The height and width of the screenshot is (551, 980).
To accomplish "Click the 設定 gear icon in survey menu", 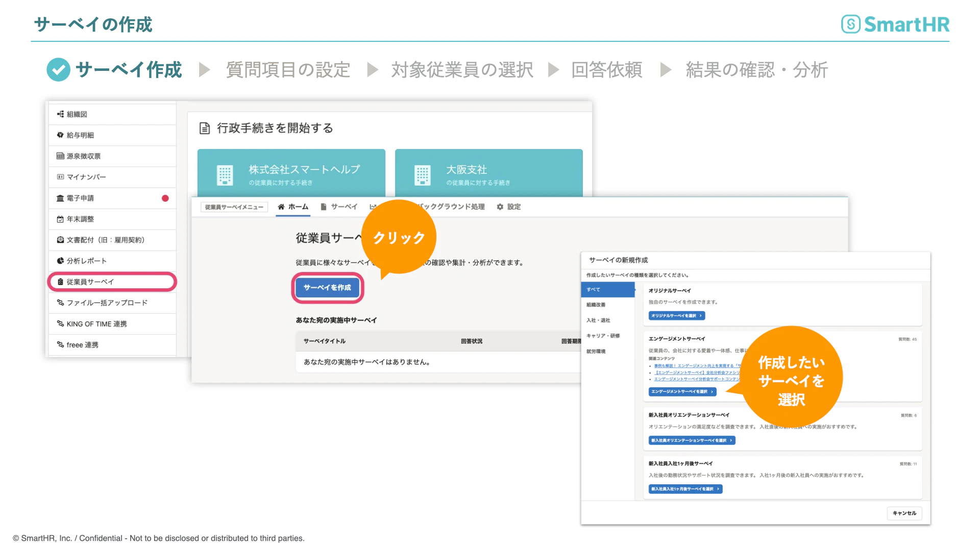I will coord(500,207).
